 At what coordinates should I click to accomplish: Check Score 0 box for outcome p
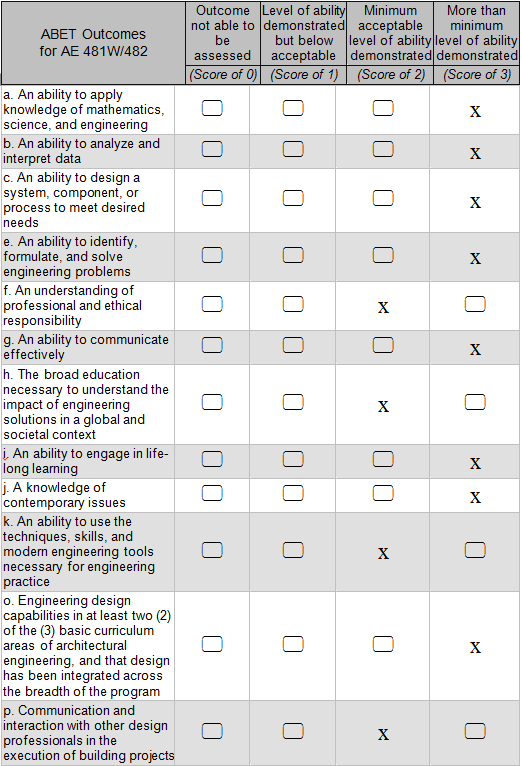click(212, 731)
